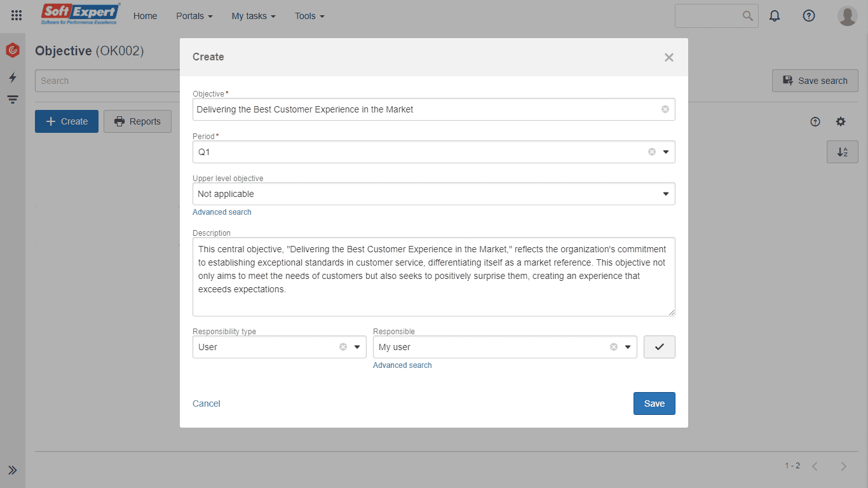Open the apps grid menu icon
The height and width of the screenshot is (488, 868).
(x=17, y=16)
